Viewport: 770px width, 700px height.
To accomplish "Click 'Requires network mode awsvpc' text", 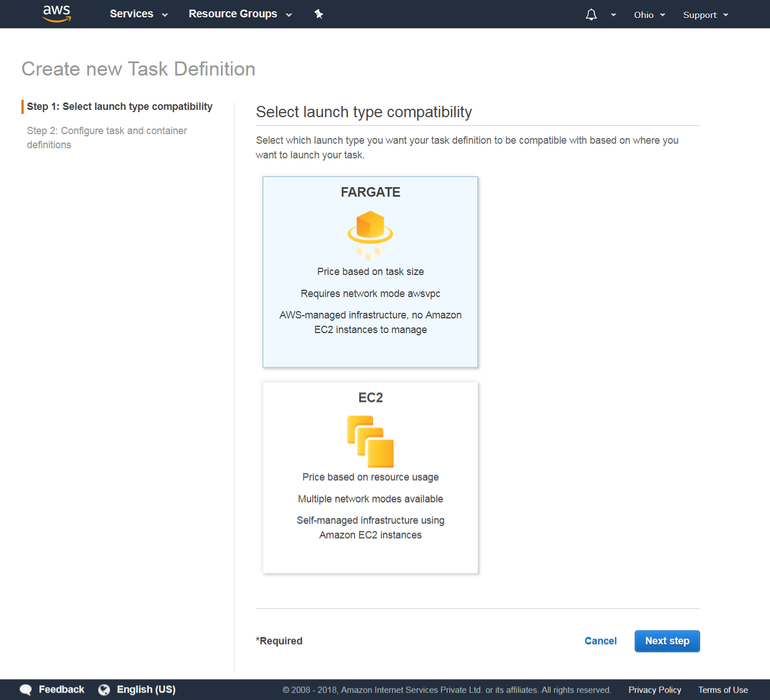I will coord(370,294).
